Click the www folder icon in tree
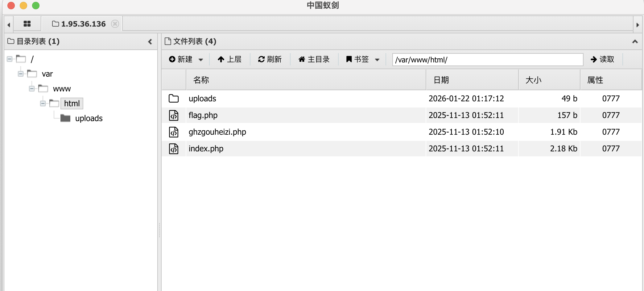The width and height of the screenshot is (644, 291). (43, 88)
